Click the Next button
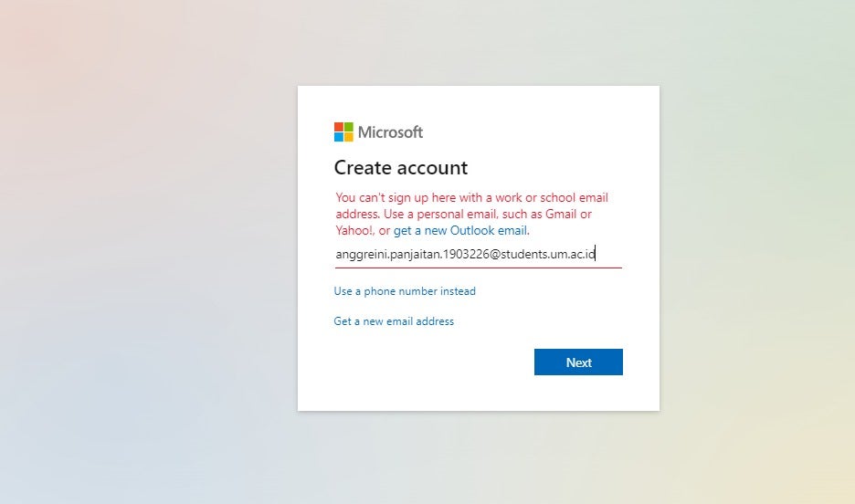 (x=578, y=362)
